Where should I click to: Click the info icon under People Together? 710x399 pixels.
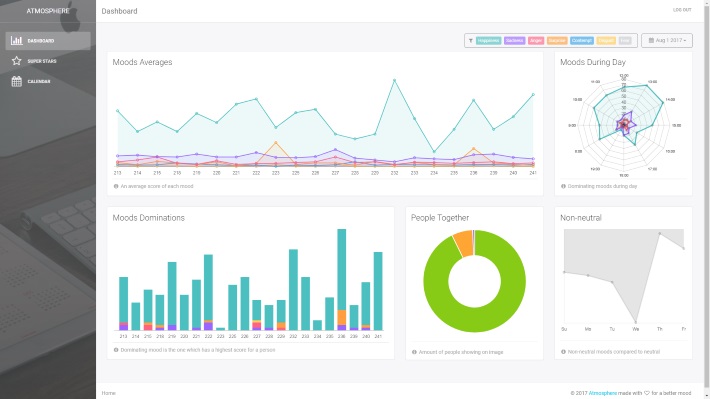414,352
